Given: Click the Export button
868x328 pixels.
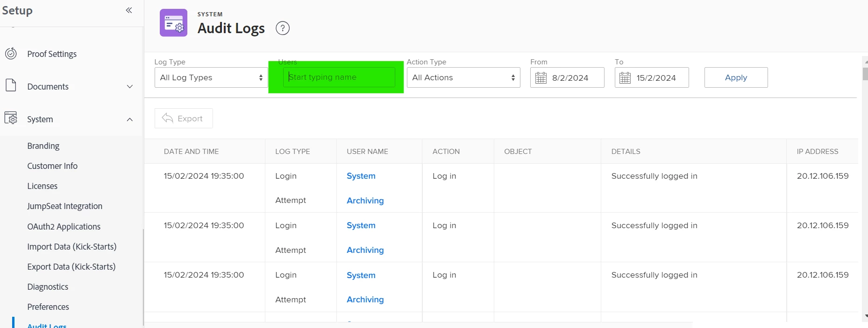Looking at the screenshot, I should click(x=184, y=118).
